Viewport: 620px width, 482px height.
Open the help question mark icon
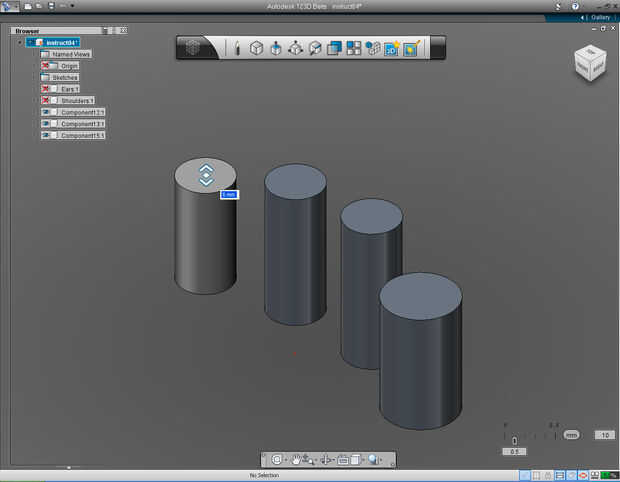coord(574,6)
